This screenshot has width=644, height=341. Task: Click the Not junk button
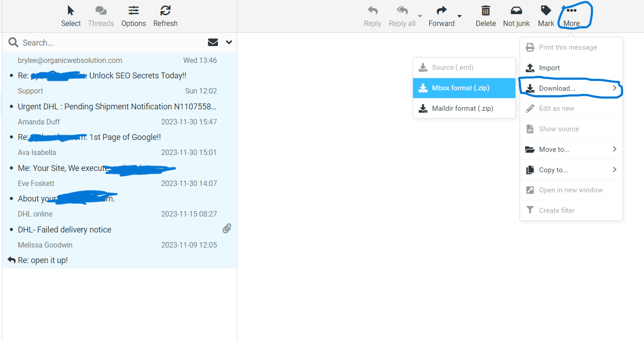tap(516, 16)
